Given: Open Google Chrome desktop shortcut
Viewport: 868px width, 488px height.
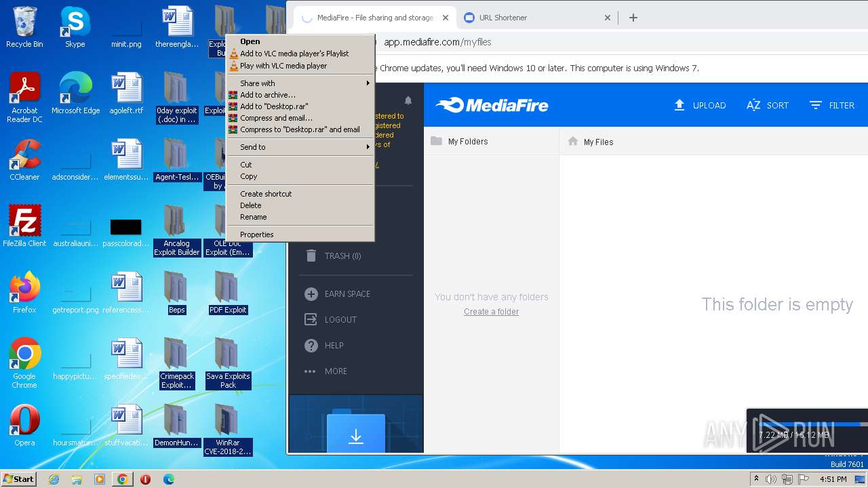Looking at the screenshot, I should pyautogui.click(x=24, y=363).
